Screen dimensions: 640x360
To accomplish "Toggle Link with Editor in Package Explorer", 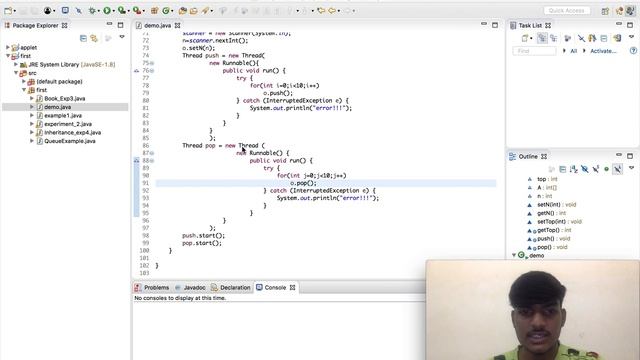I will click(x=94, y=38).
